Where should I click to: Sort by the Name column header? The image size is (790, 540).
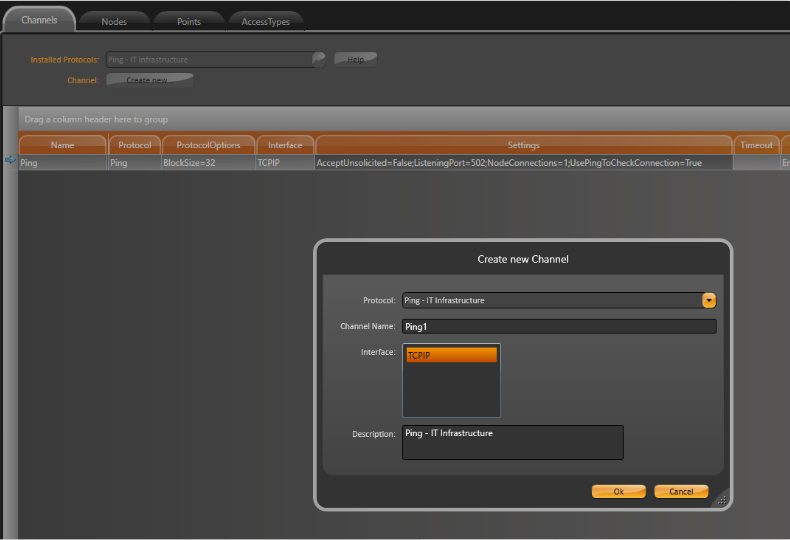pyautogui.click(x=62, y=145)
